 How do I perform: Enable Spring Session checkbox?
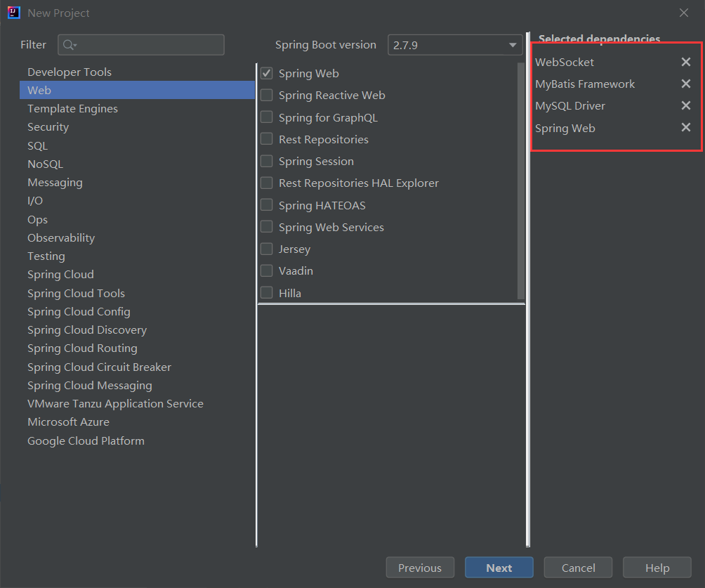(x=267, y=161)
